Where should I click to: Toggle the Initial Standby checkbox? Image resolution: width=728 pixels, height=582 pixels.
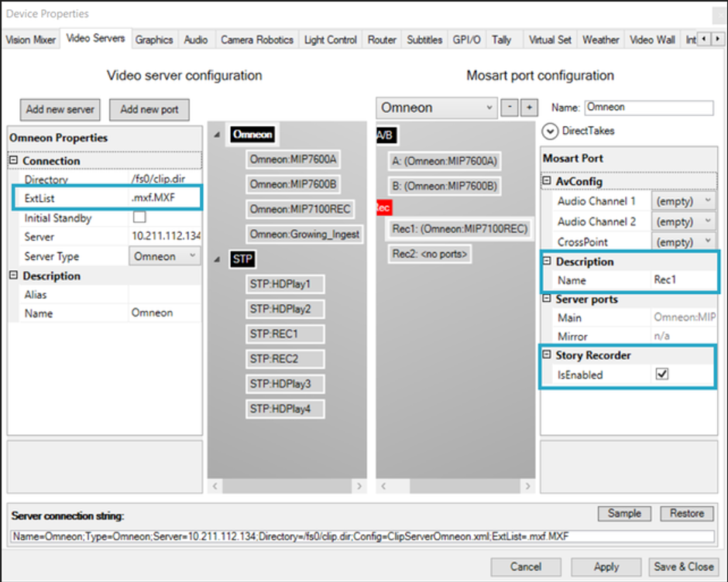pyautogui.click(x=140, y=217)
